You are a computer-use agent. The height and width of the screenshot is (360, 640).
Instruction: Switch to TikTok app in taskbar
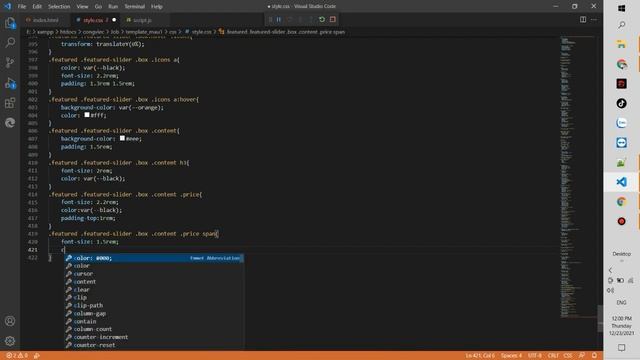tap(622, 103)
